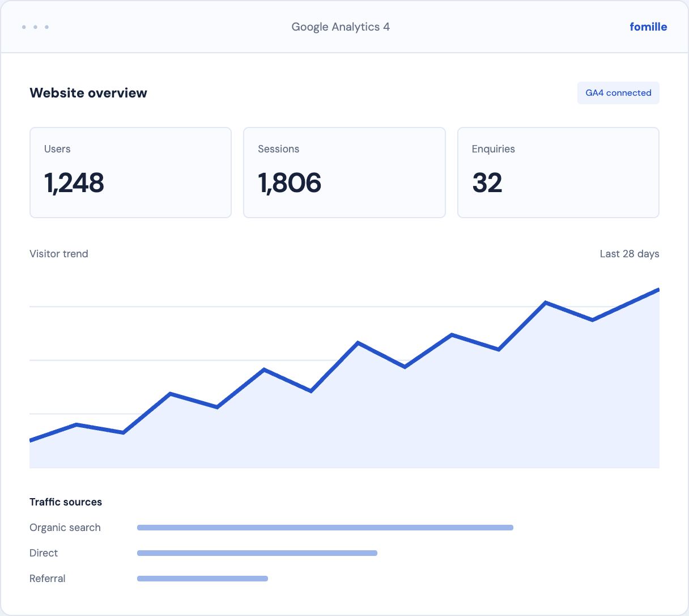The image size is (689, 616).
Task: Click the Website overview heading
Action: [88, 93]
